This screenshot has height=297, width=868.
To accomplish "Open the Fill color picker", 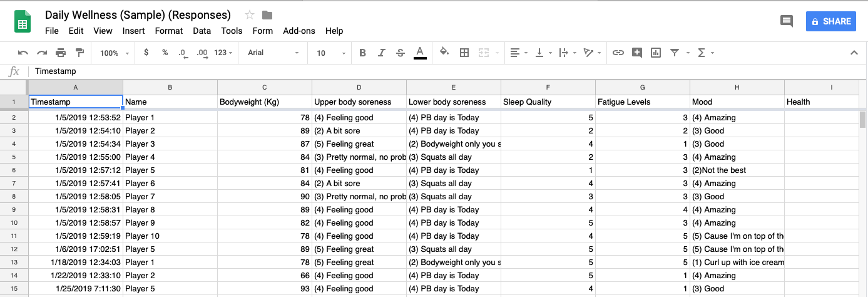I will (x=444, y=53).
